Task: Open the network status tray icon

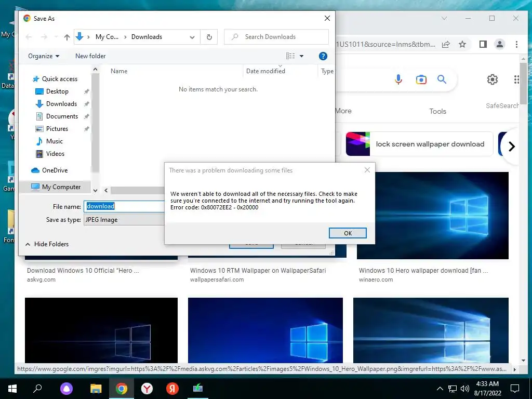Action: click(453, 389)
